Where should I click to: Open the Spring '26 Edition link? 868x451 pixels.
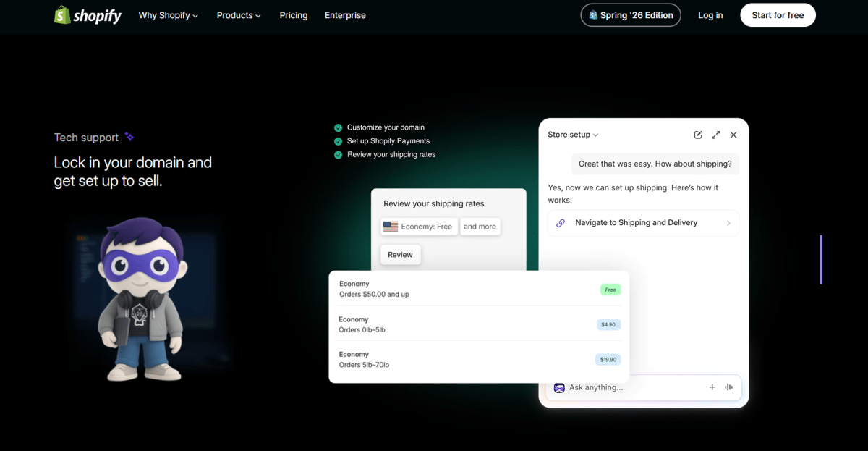[631, 15]
